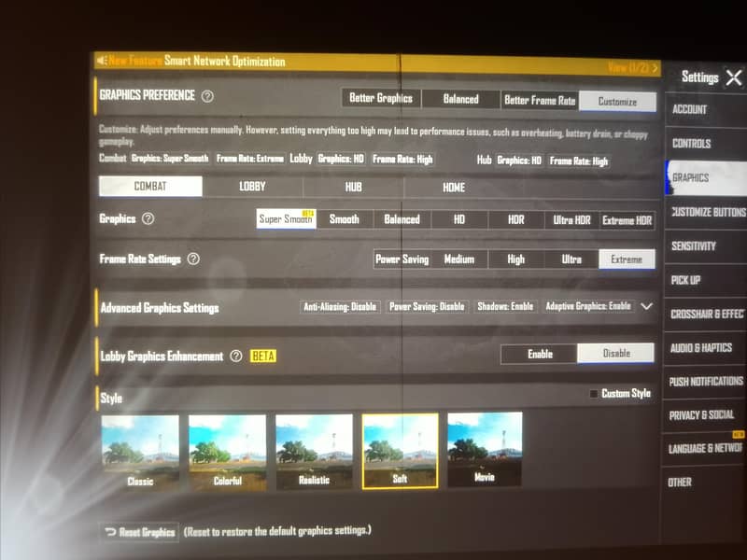Screen dimensions: 747x560
Task: Open PICK UP settings section
Action: point(706,280)
